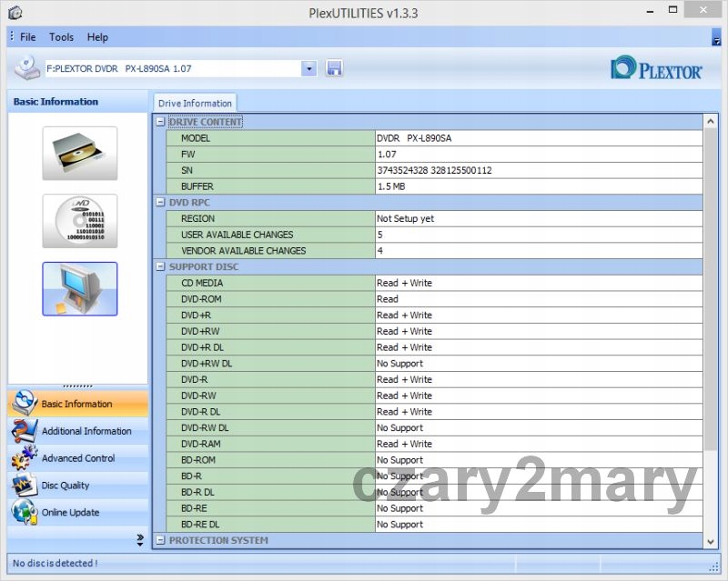This screenshot has height=581, width=728.
Task: Maximize the PlexUTILITIES window
Action: (x=672, y=10)
